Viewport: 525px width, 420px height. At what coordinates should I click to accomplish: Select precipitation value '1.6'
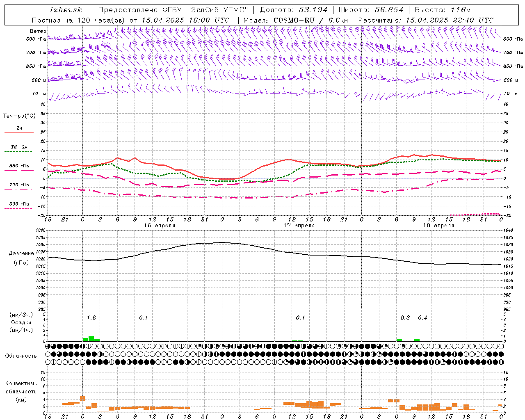pos(91,317)
